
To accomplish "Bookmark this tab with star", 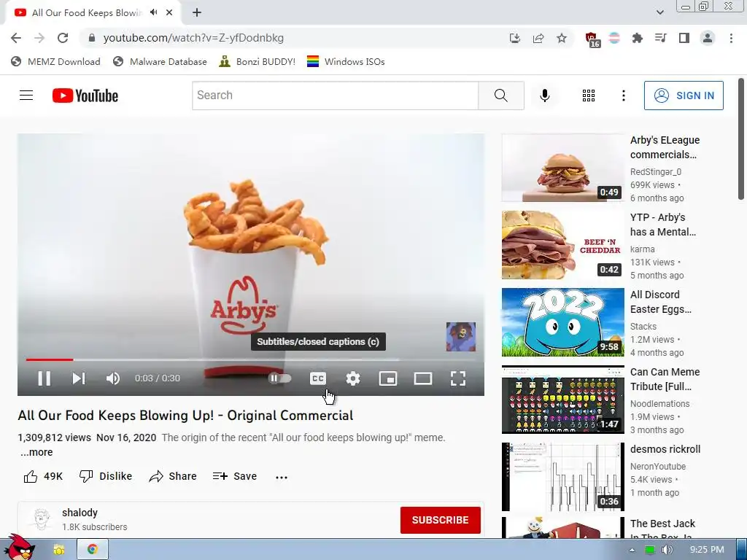I will (x=562, y=38).
